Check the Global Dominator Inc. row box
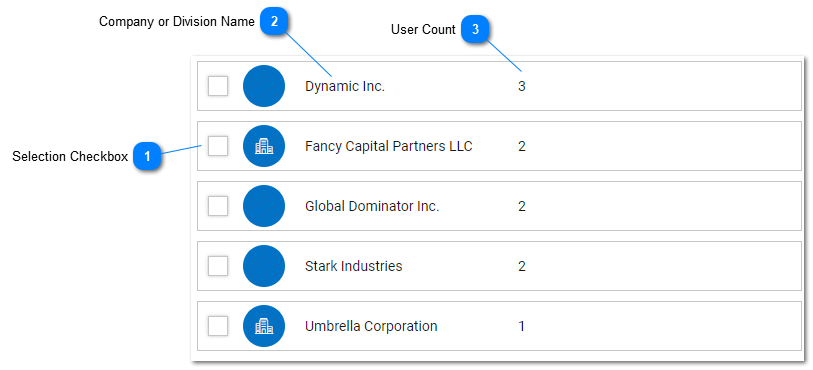 click(218, 206)
